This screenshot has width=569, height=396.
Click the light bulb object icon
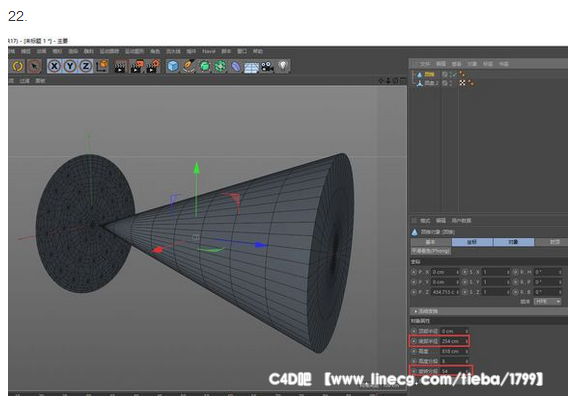pyautogui.click(x=283, y=66)
